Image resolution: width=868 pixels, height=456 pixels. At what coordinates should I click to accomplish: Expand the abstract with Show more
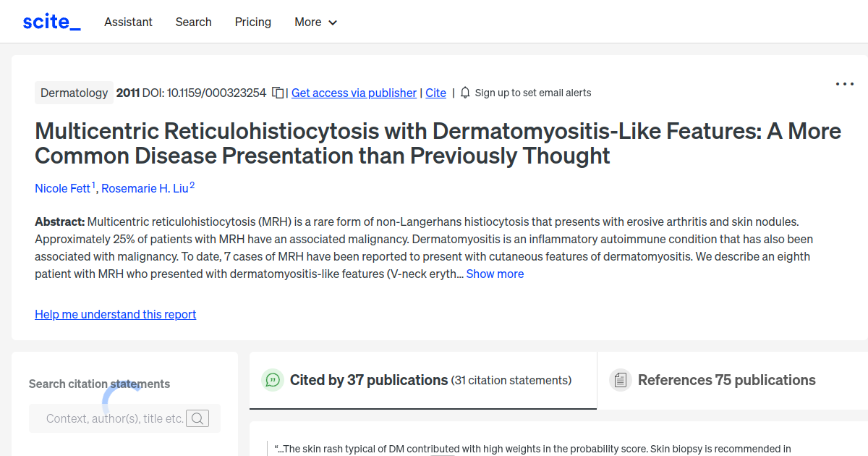coord(495,274)
